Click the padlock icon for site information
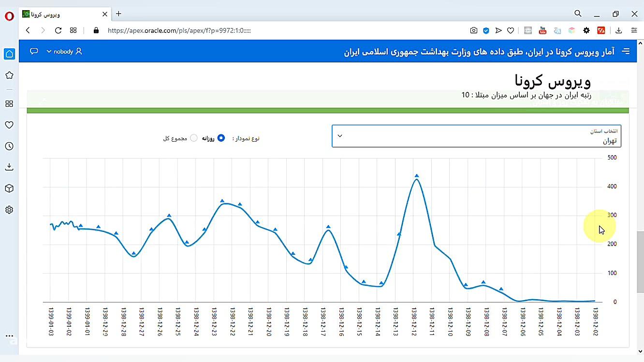644x362 pixels. [96, 30]
